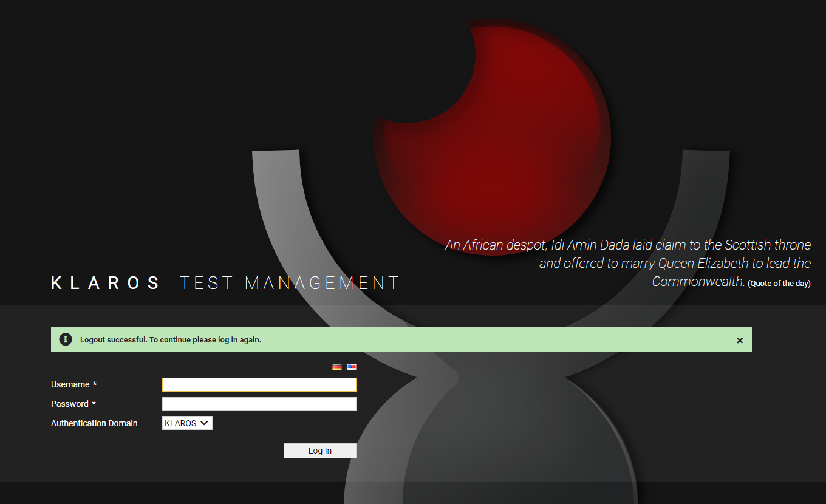Click the American flag language switcher
The image size is (826, 504).
[352, 367]
